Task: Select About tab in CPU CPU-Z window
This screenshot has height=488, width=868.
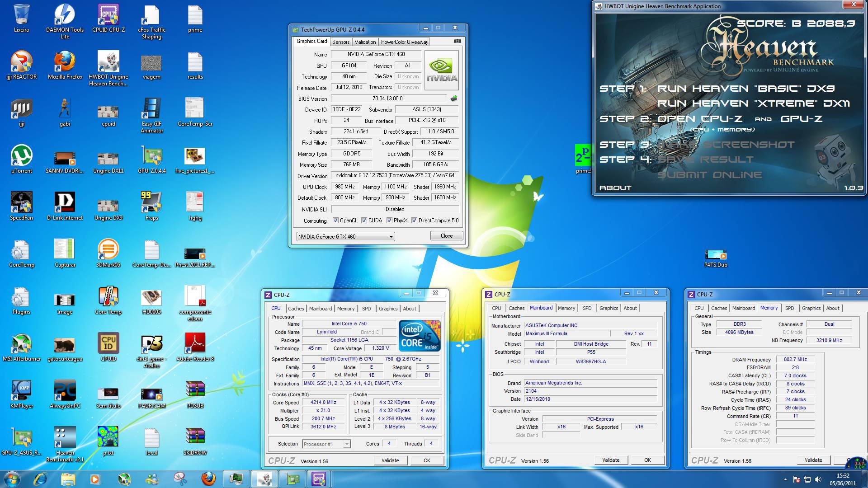Action: click(x=410, y=309)
